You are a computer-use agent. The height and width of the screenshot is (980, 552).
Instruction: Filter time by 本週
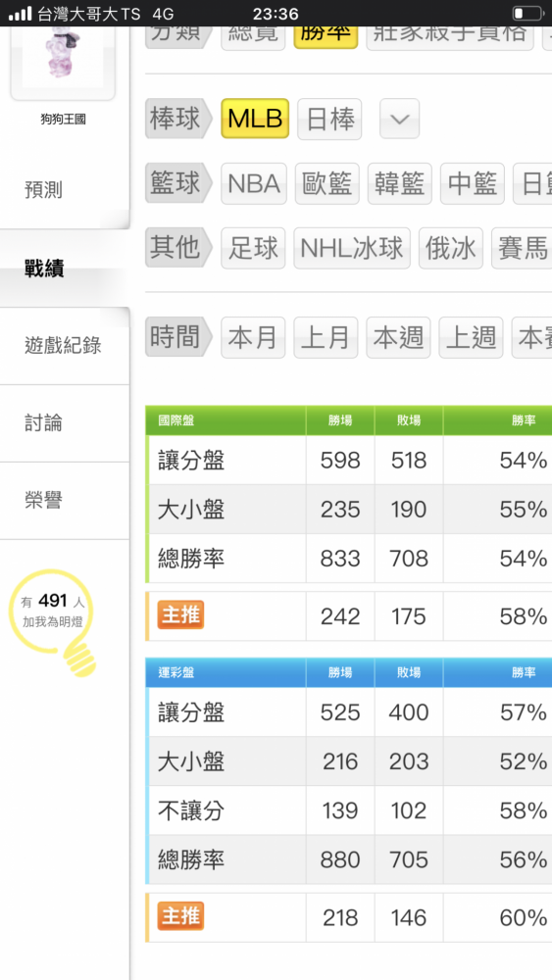click(398, 337)
